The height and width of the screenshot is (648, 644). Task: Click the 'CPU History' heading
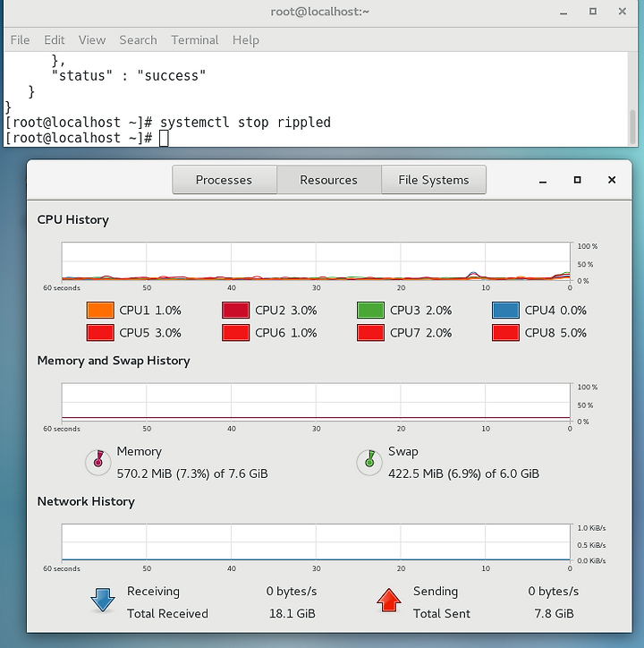click(73, 220)
